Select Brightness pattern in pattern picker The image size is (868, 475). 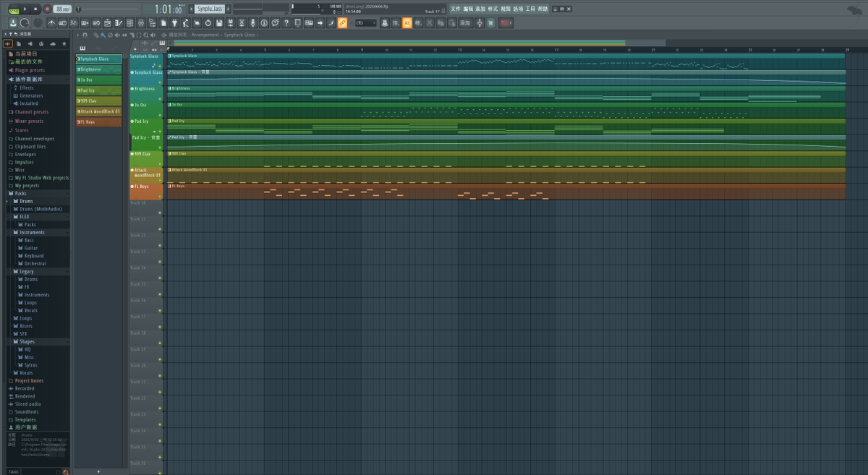pyautogui.click(x=98, y=69)
